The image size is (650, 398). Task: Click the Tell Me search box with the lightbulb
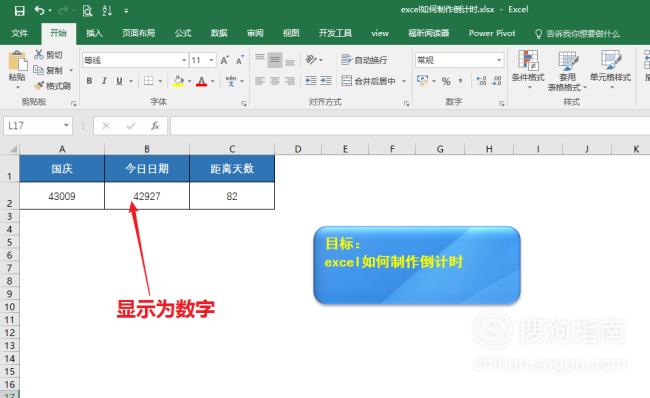point(578,34)
